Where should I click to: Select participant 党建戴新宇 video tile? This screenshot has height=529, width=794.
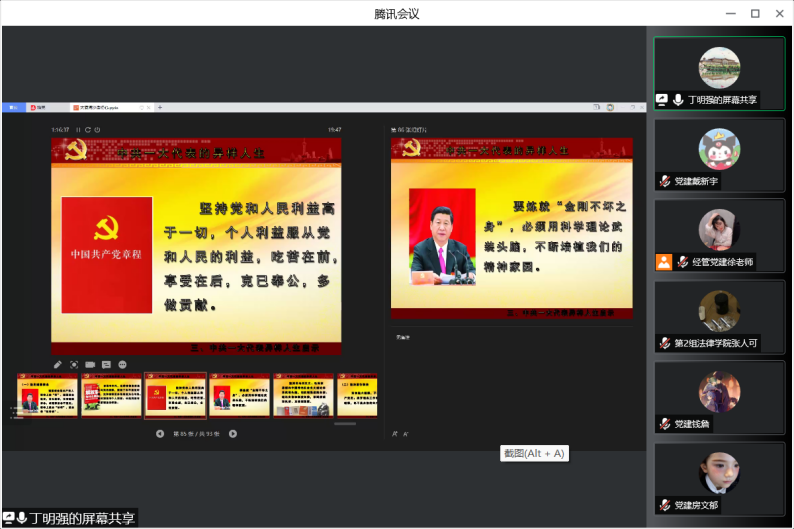tap(719, 155)
